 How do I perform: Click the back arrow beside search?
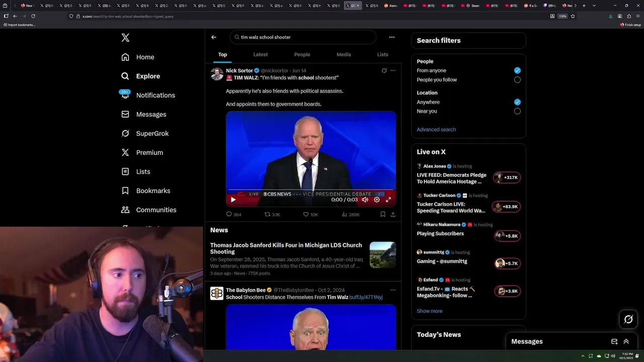(214, 37)
